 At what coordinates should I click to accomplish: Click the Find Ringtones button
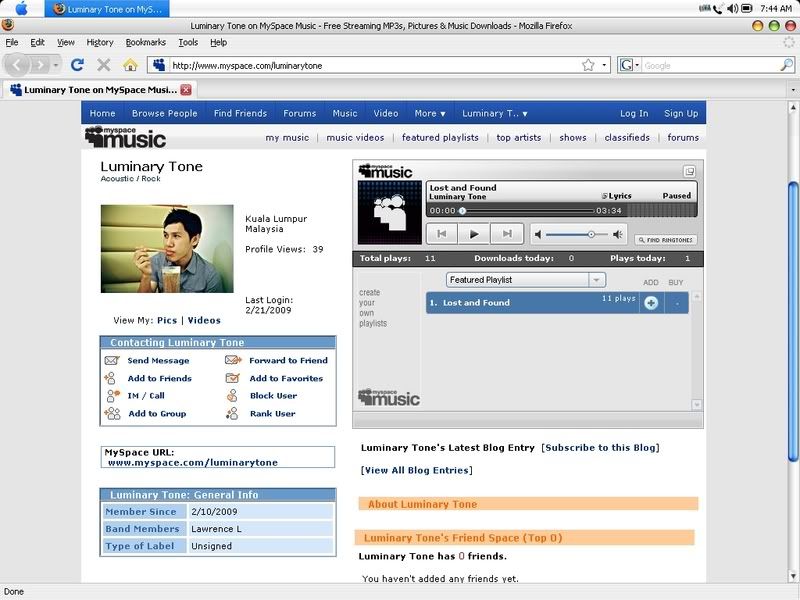(x=666, y=240)
